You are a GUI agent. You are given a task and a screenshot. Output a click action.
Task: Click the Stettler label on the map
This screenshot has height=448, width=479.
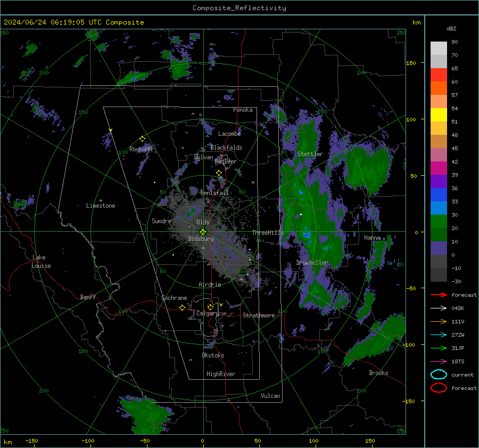[310, 154]
